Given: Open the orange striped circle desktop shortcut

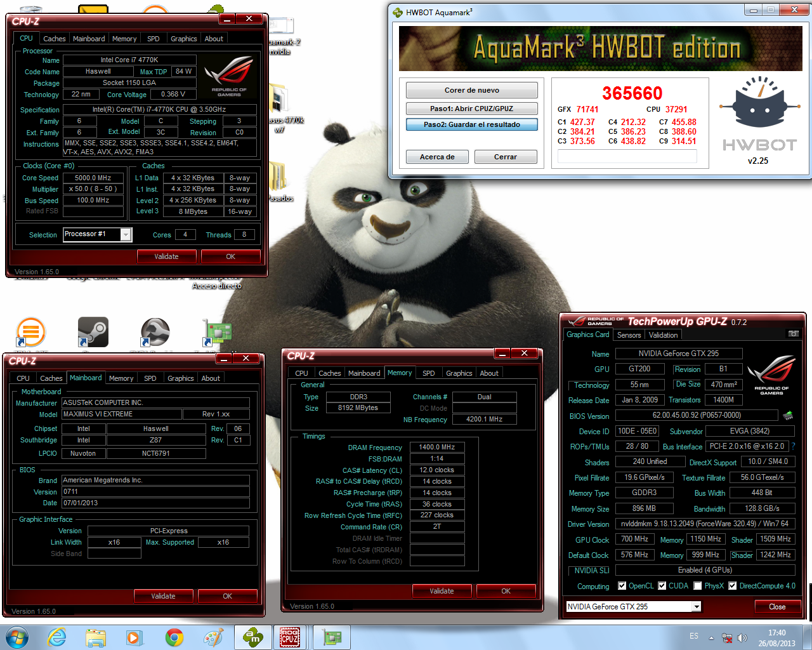Looking at the screenshot, I should [x=30, y=332].
